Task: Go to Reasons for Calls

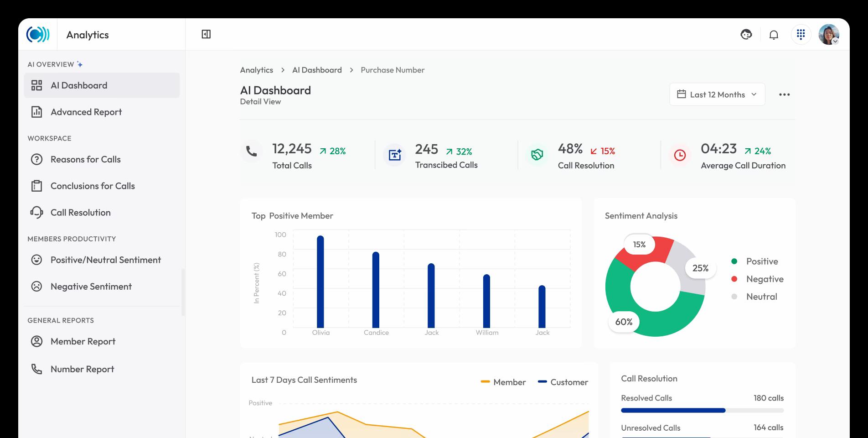Action: (102, 159)
